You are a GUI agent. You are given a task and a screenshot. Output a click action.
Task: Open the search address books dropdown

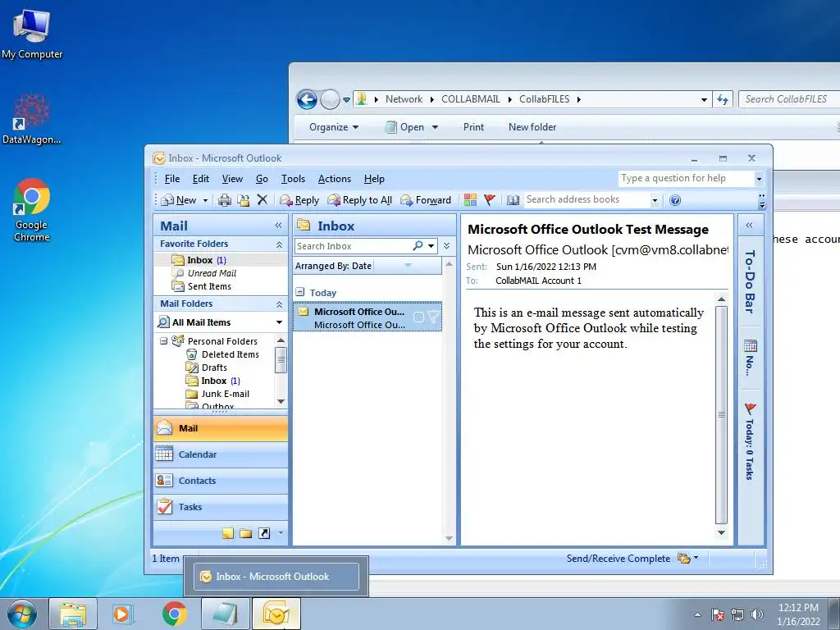click(655, 200)
